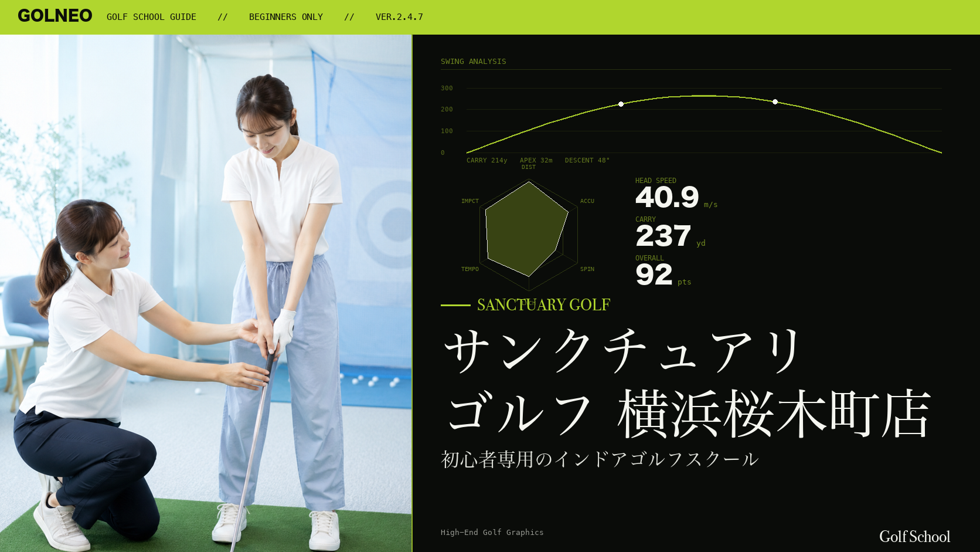Viewport: 980px width, 552px height.
Task: Click the High-End Golf Graphics footer text
Action: (x=492, y=533)
